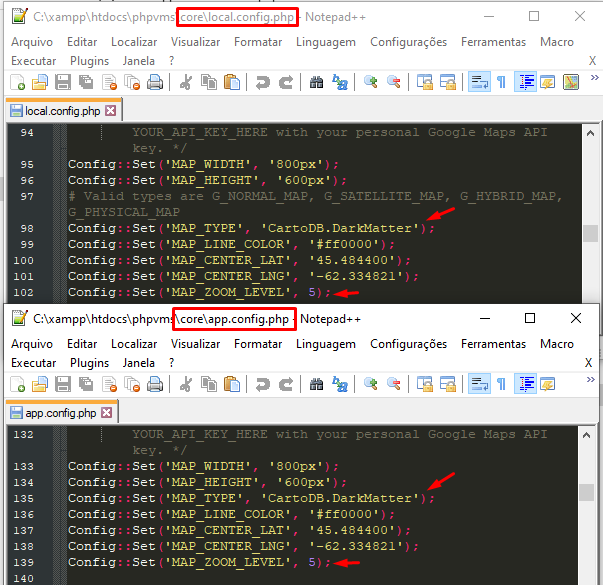
Task: Zoom in icon in local.config.php window toolbar
Action: pos(371,82)
